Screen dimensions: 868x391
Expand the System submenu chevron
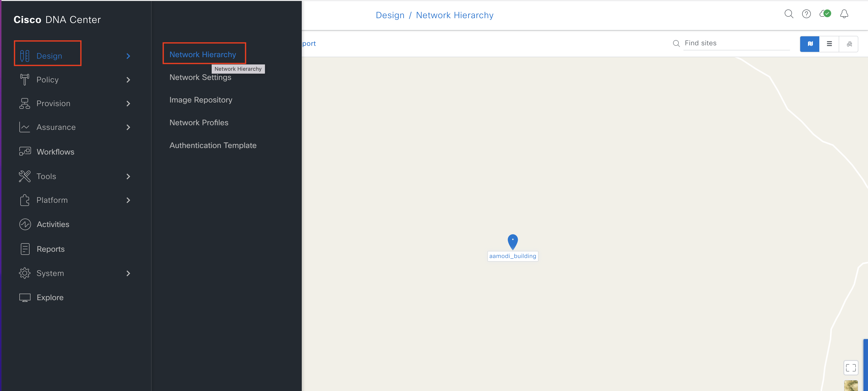[128, 273]
